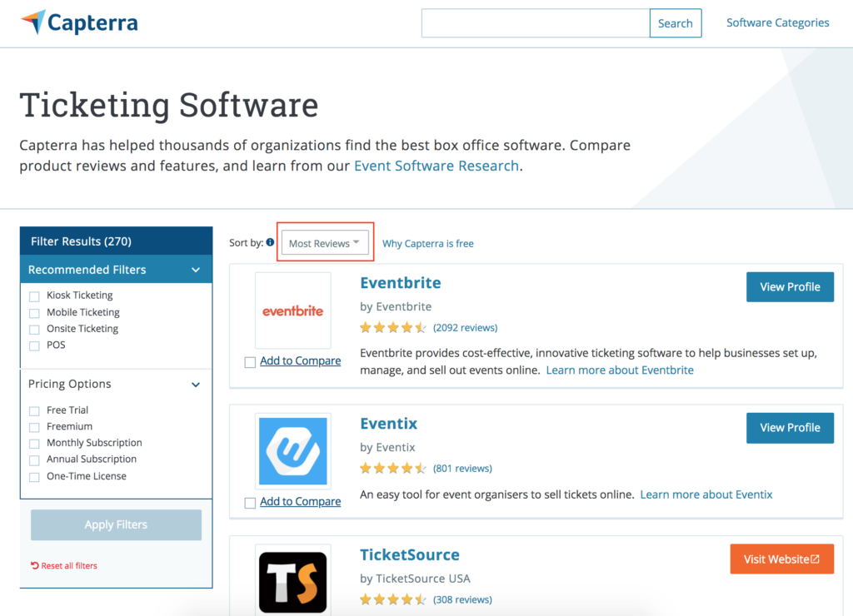
Task: Click the Eventix star rating
Action: point(393,469)
